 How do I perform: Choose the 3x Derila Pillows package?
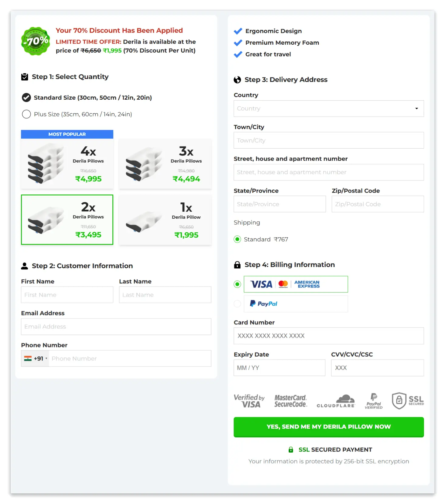tap(165, 164)
